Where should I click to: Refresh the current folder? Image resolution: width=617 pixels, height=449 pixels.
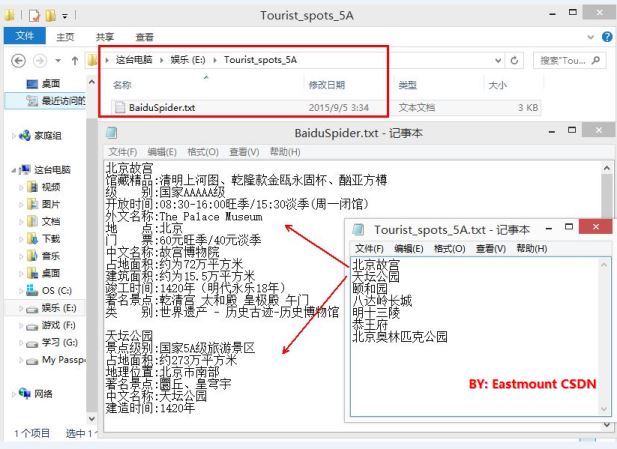(x=514, y=61)
